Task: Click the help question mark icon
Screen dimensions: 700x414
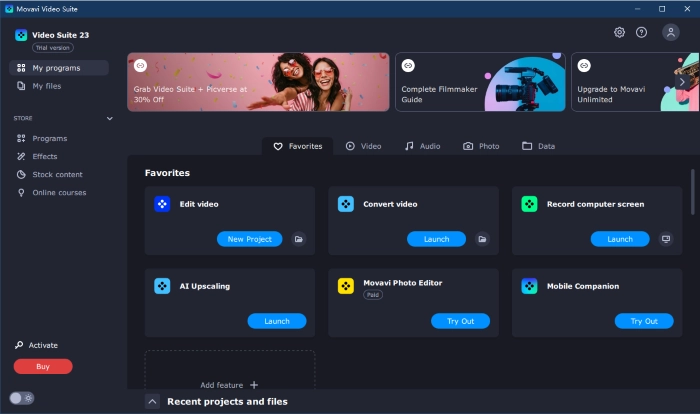Action: point(641,32)
